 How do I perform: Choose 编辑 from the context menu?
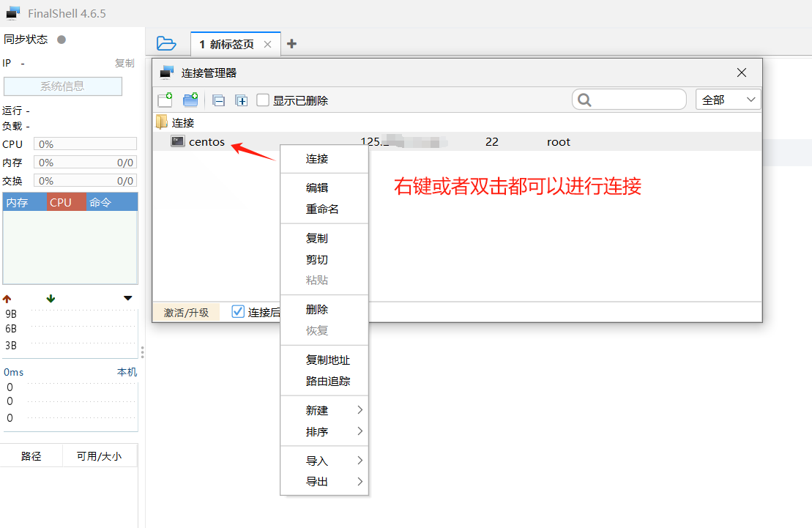(x=324, y=187)
